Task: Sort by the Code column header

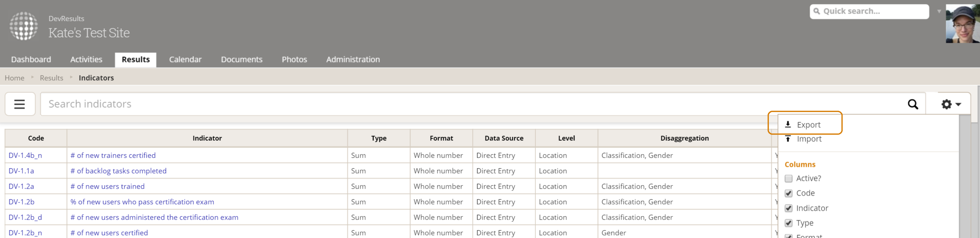Action: [x=36, y=138]
